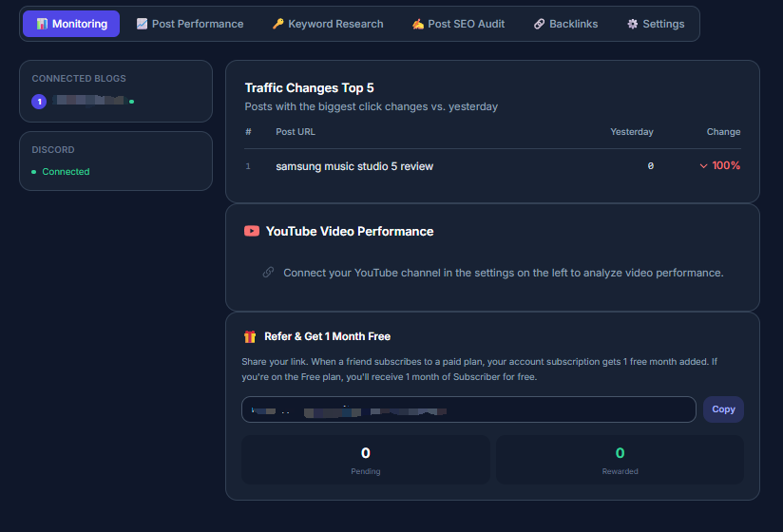Click the Monitoring bar chart icon
783x532 pixels.
point(42,24)
